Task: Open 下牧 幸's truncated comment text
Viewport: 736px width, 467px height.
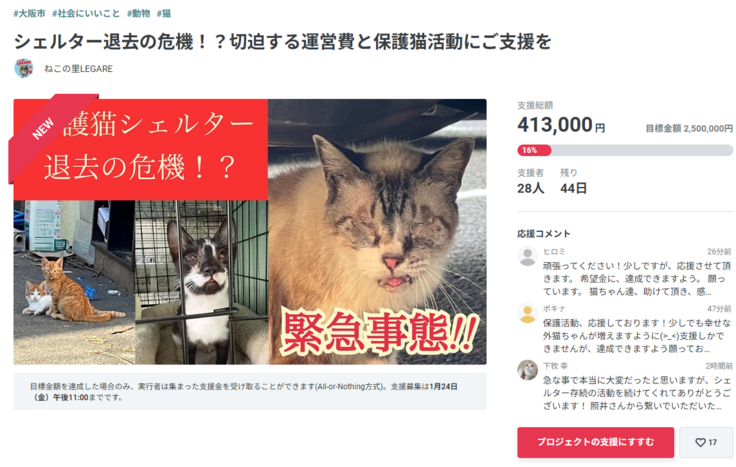Action: (x=636, y=393)
